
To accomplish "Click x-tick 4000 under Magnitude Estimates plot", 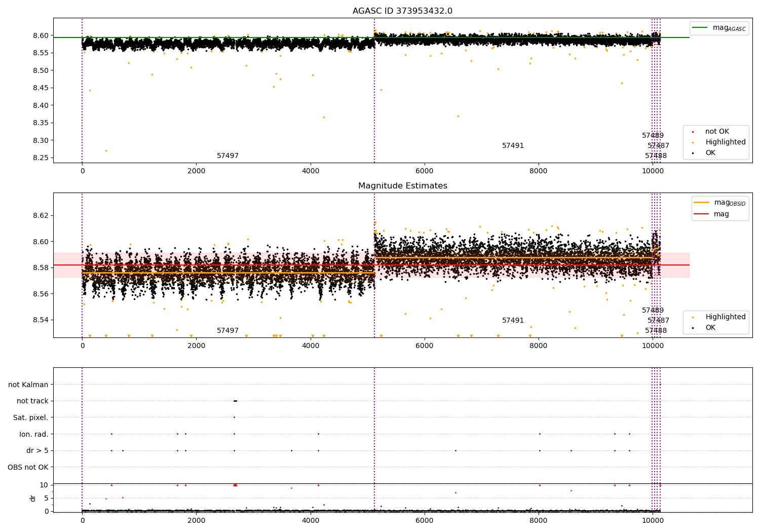I will coord(310,346).
